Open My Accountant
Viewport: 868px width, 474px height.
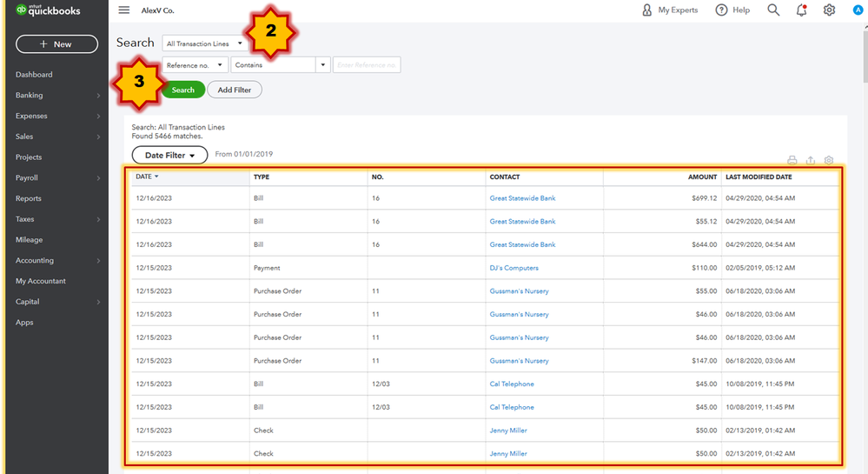[41, 281]
